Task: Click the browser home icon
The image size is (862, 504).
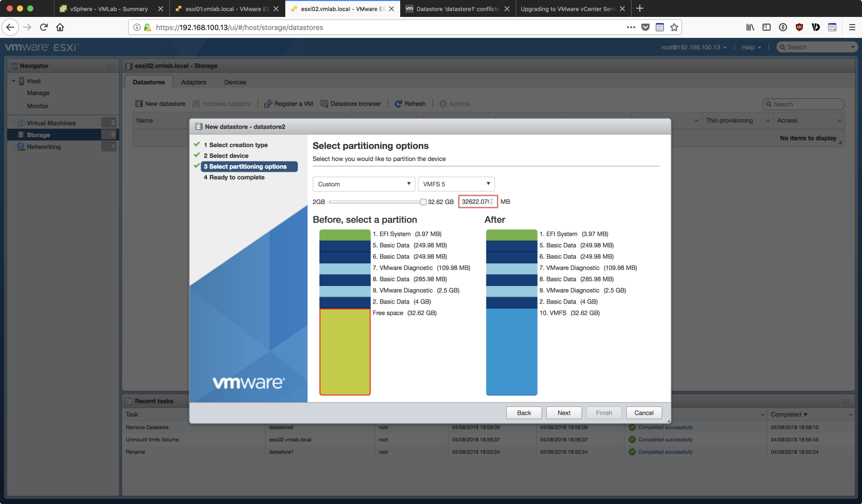Action: pos(60,27)
